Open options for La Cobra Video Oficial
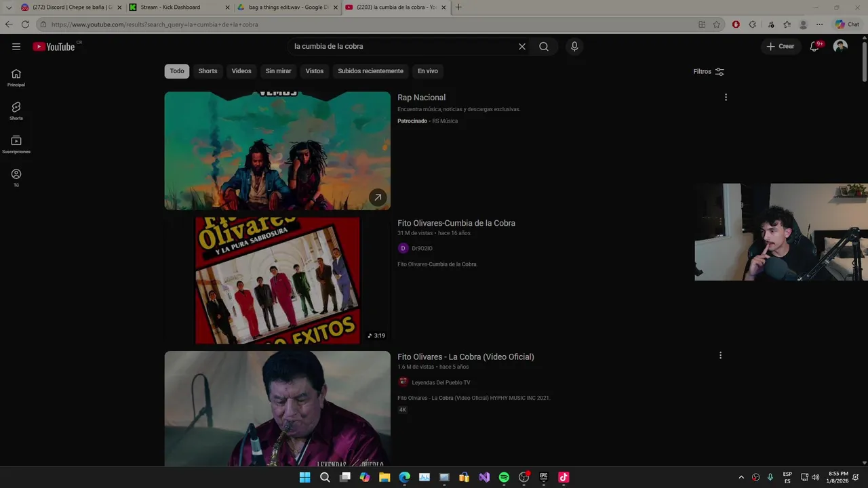868x488 pixels. tap(720, 355)
